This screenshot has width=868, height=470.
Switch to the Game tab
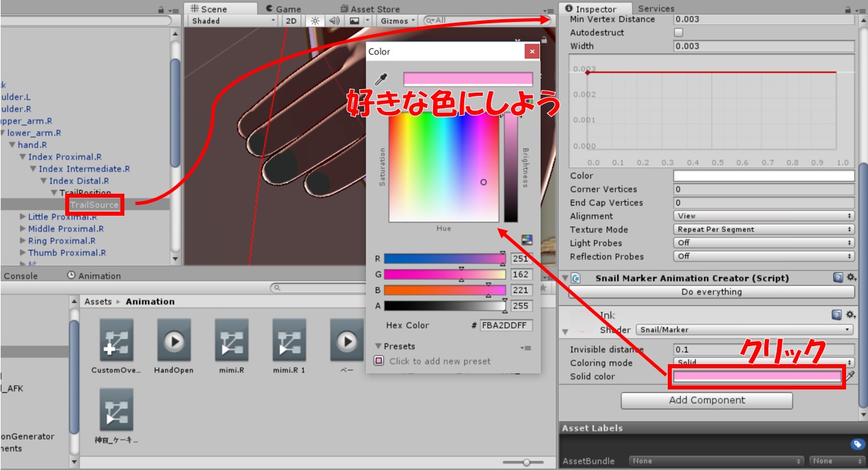283,9
